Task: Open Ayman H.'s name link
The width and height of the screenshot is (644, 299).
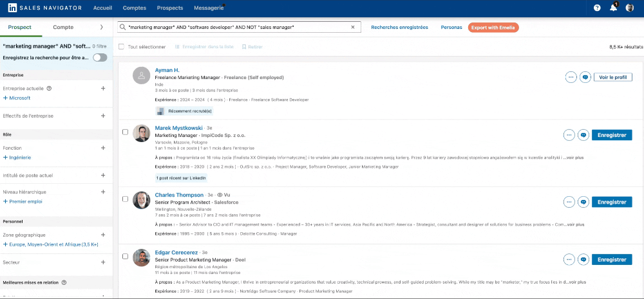Action: (x=167, y=70)
